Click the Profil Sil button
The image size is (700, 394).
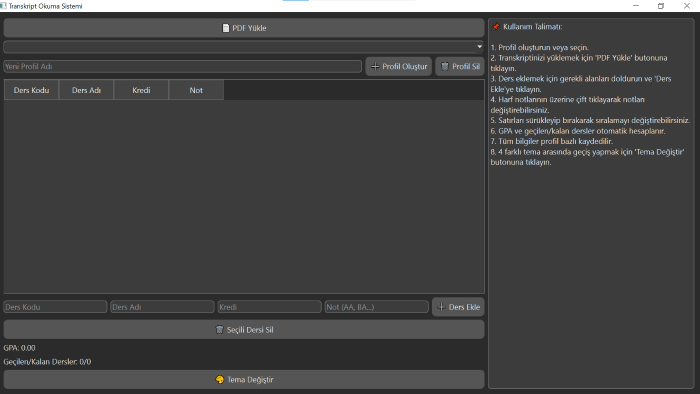(460, 66)
